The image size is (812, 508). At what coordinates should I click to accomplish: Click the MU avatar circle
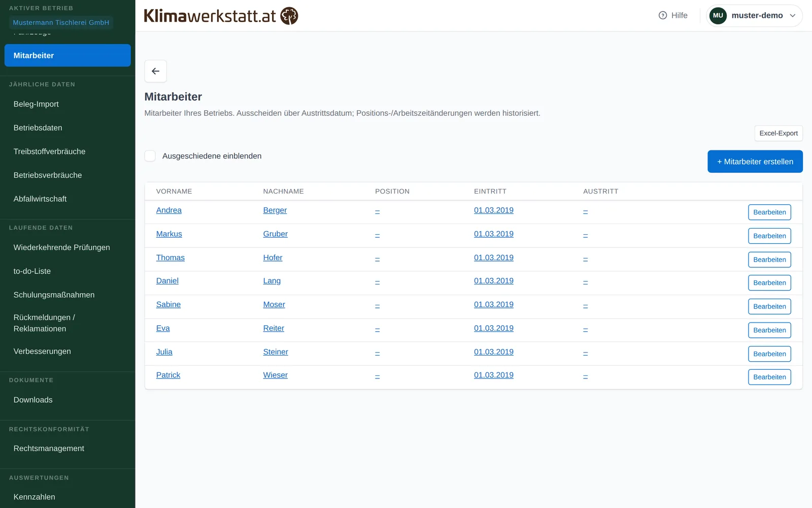click(x=718, y=15)
